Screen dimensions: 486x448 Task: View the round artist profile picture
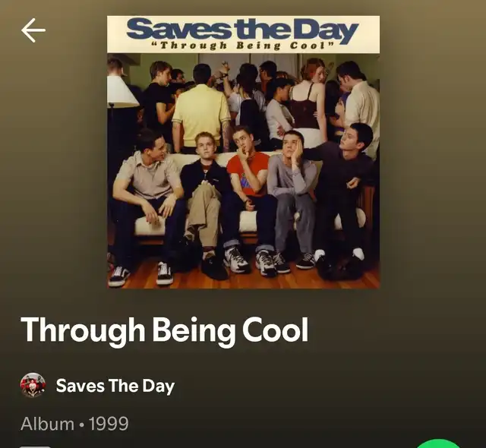33,385
